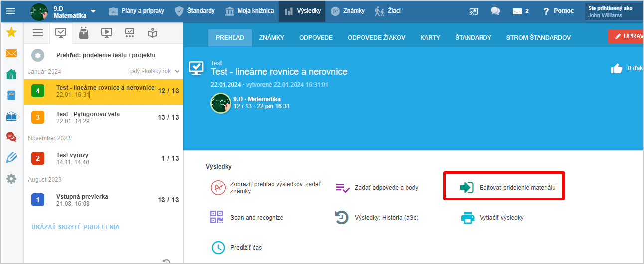Go to Štandardy in the top navigation
The height and width of the screenshot is (264, 644).
[x=195, y=11]
